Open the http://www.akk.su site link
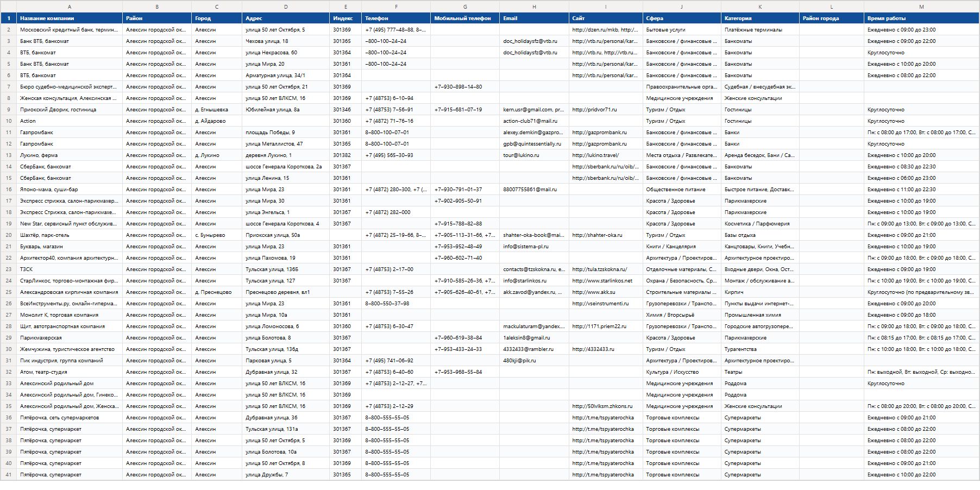The height and width of the screenshot is (490, 980). click(x=594, y=292)
